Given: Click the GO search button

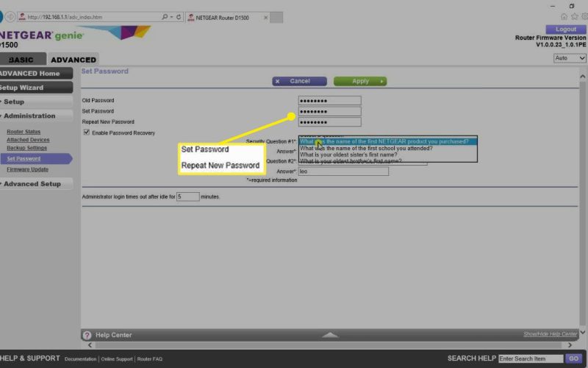Looking at the screenshot, I should pyautogui.click(x=573, y=358).
